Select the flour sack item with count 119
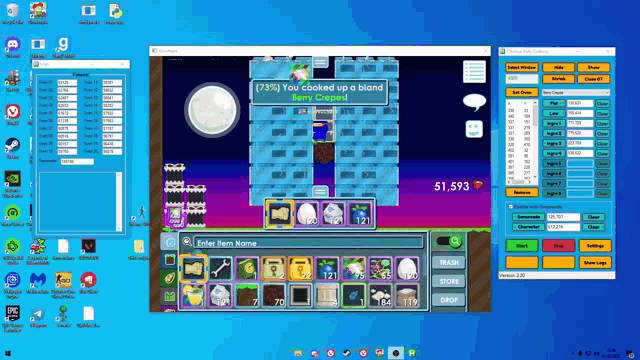This screenshot has width=640, height=360. (x=407, y=296)
